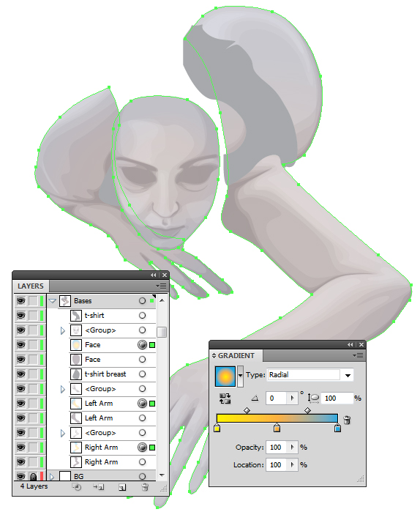Delete the selected gradient stop via trash icon

point(347,420)
